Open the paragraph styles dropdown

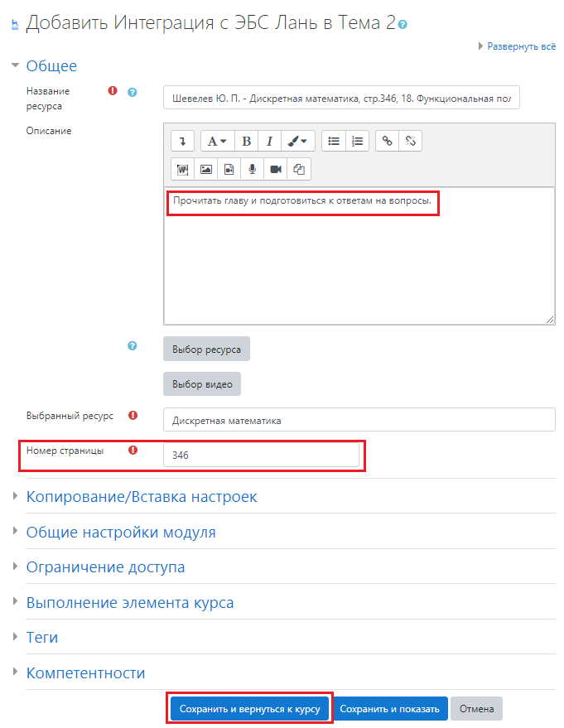click(217, 141)
